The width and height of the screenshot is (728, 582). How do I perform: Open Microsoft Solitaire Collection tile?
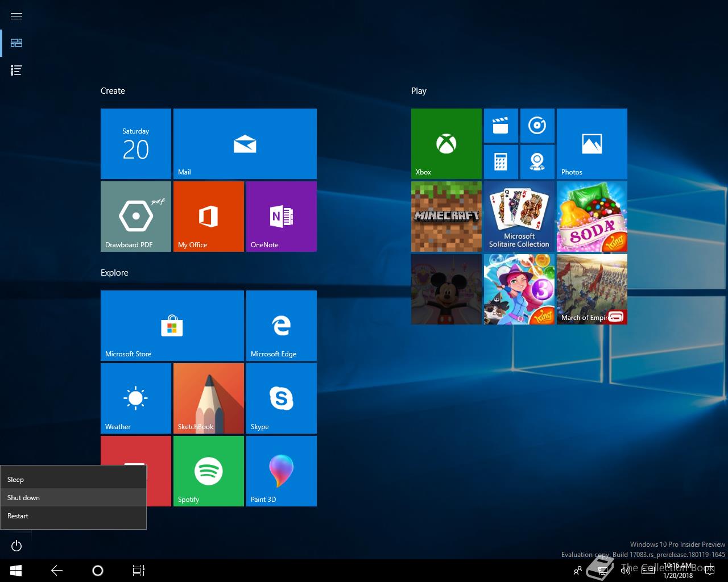pyautogui.click(x=519, y=217)
